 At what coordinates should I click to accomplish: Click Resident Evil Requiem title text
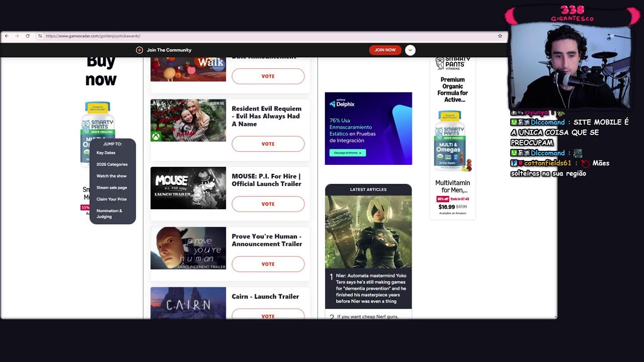tap(267, 116)
